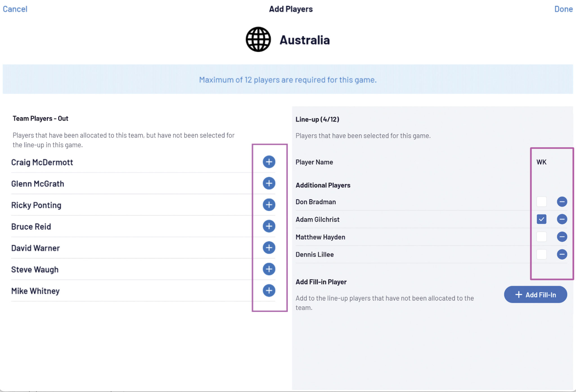This screenshot has height=392, width=576.
Task: Remove Matthew Hayden from line-up
Action: coord(562,237)
